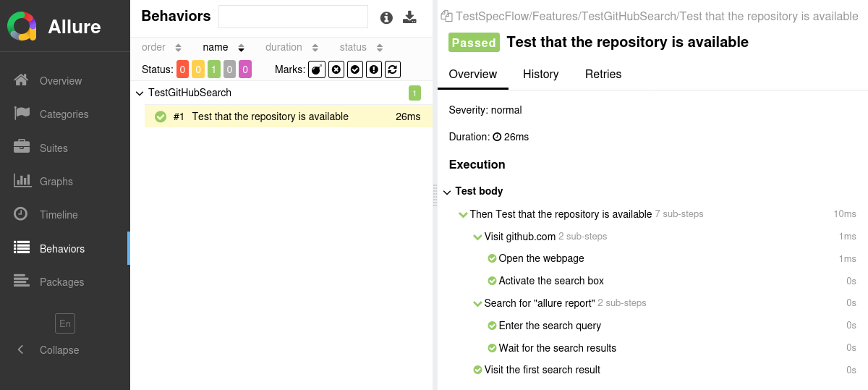This screenshot has height=390, width=868.
Task: Toggle the flaky bomb mark filter
Action: 317,69
